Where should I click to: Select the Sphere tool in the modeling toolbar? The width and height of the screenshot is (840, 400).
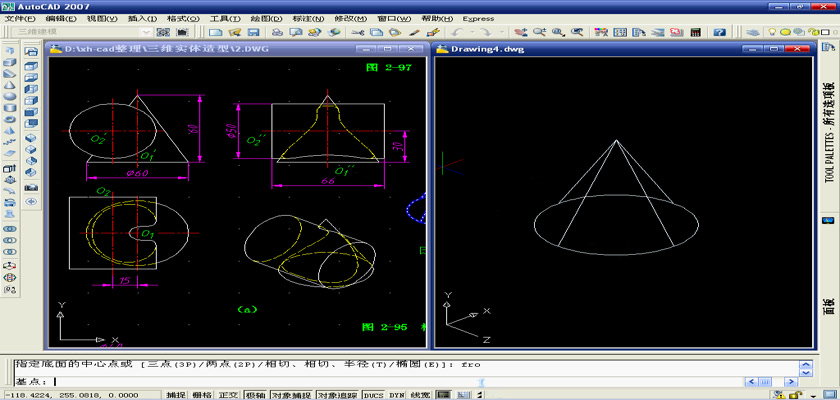(10, 96)
